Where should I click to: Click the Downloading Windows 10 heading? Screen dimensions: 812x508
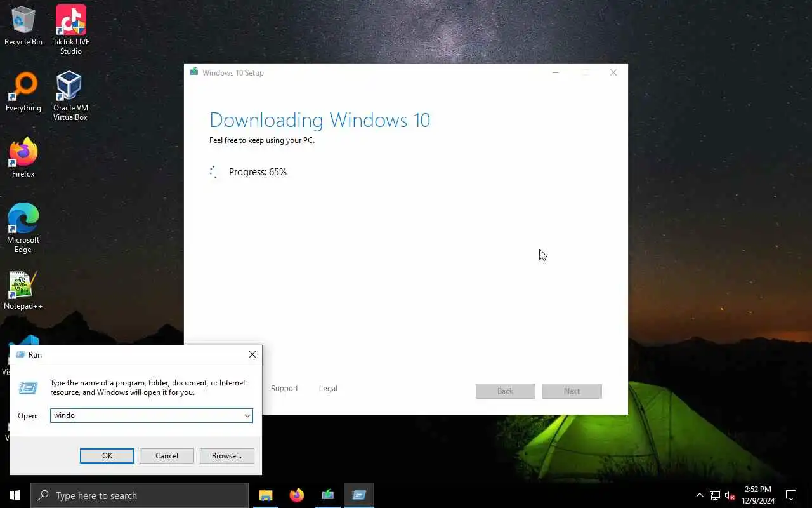click(320, 120)
